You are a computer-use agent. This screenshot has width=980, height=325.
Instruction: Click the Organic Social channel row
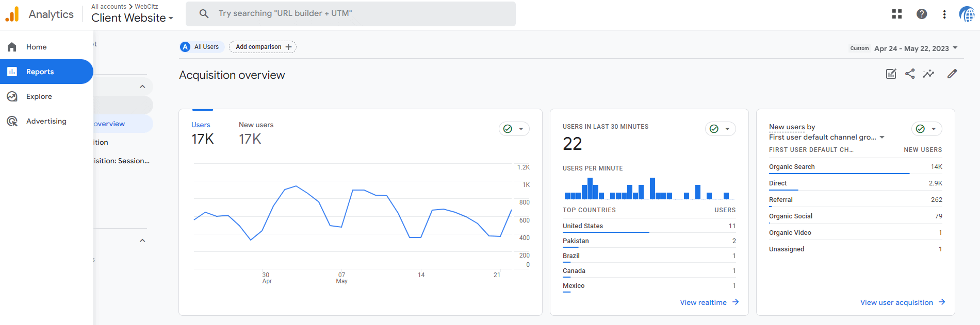(x=855, y=216)
